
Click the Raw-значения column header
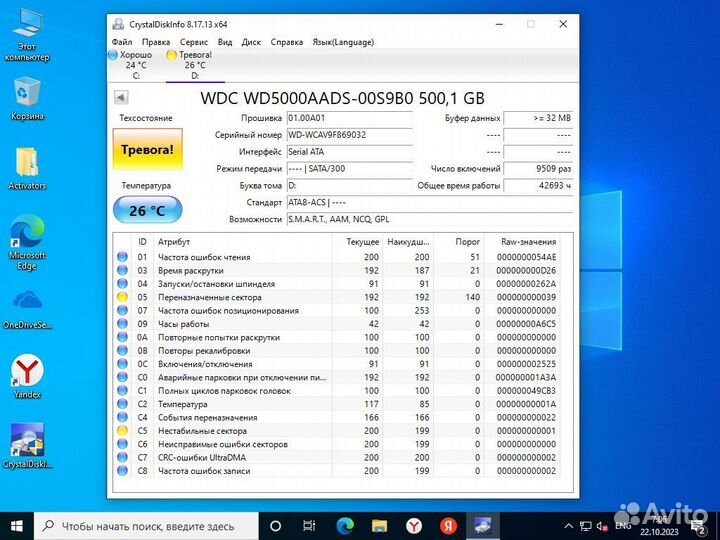pos(522,242)
